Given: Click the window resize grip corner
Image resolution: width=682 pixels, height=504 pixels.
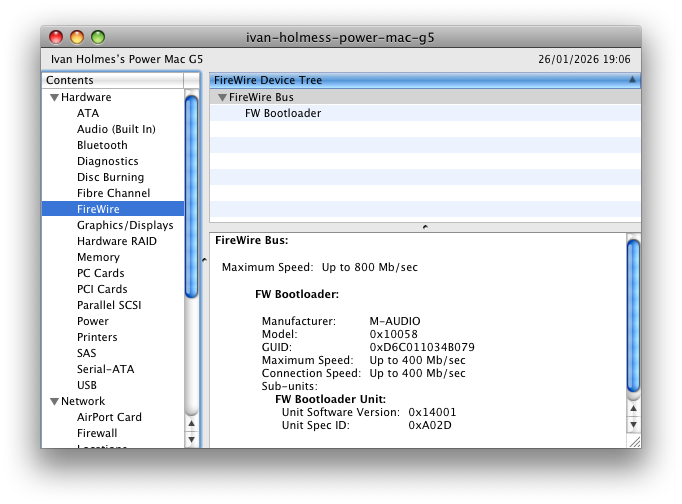Looking at the screenshot, I should pyautogui.click(x=635, y=441).
